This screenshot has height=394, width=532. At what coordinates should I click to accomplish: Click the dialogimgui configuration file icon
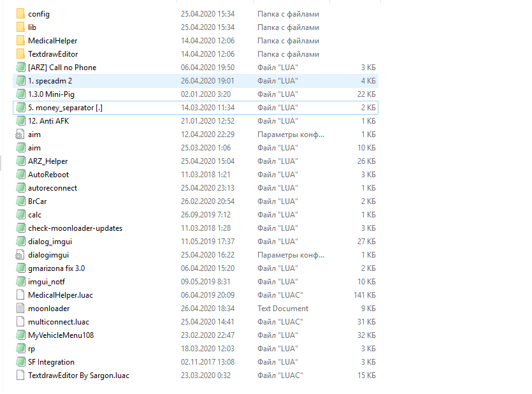[20, 255]
